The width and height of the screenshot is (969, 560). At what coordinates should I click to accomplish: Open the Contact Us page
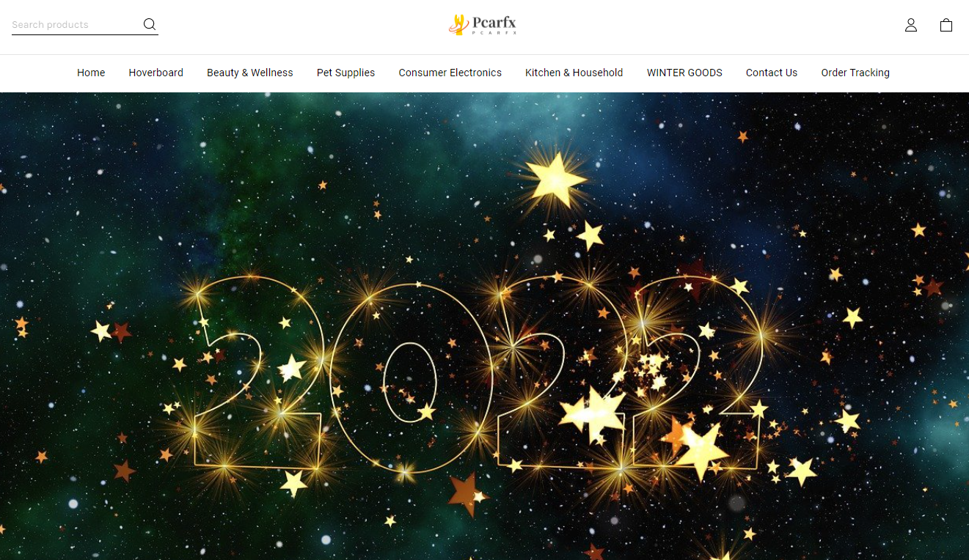click(x=772, y=73)
